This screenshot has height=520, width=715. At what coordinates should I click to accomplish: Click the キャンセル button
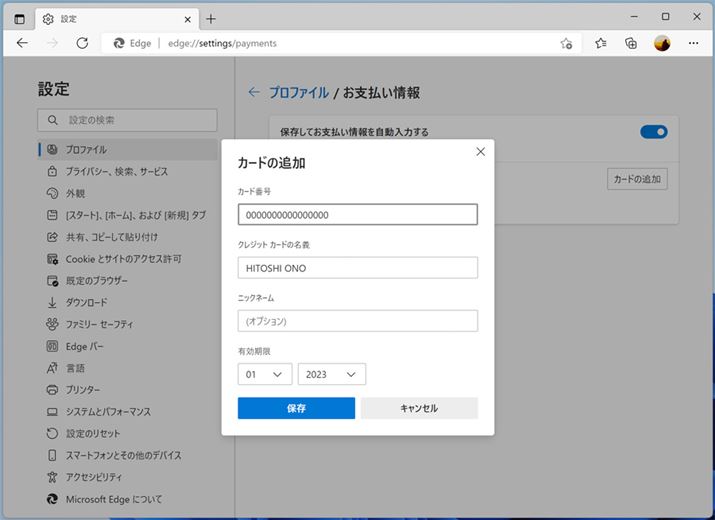click(x=419, y=408)
